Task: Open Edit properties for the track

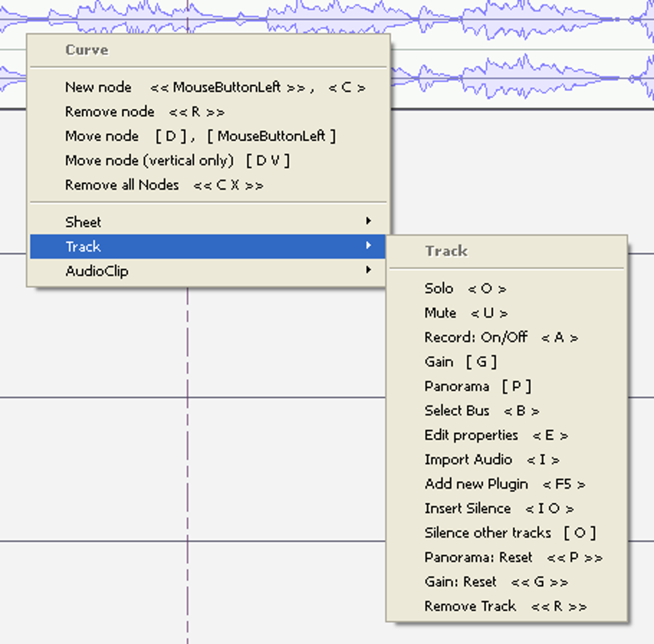Action: [507, 436]
